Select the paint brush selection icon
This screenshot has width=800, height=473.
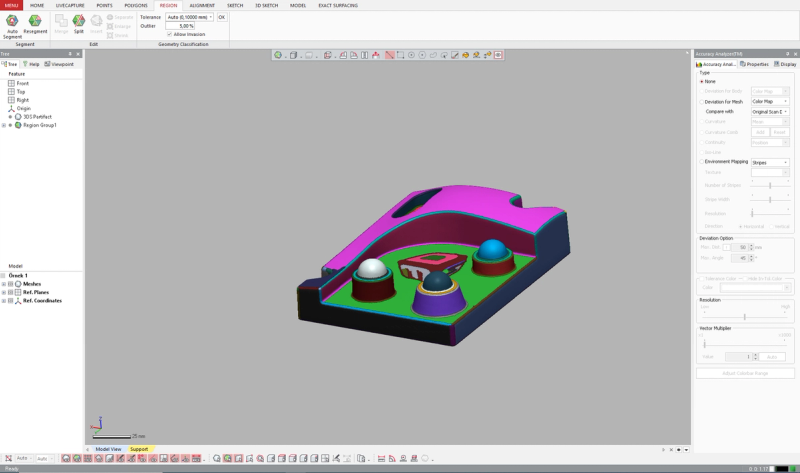point(455,55)
